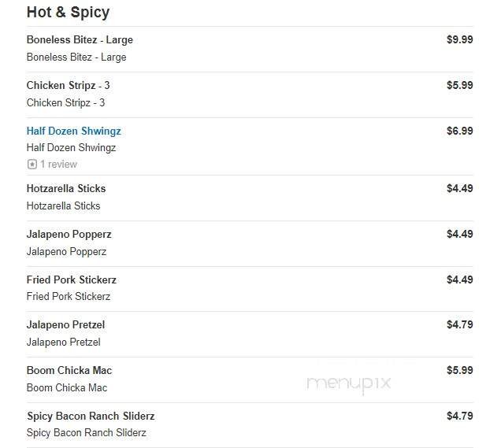Click the $5.99 Boom Chicka Mac price
Screen dimensions: 490x448
pyautogui.click(x=459, y=371)
